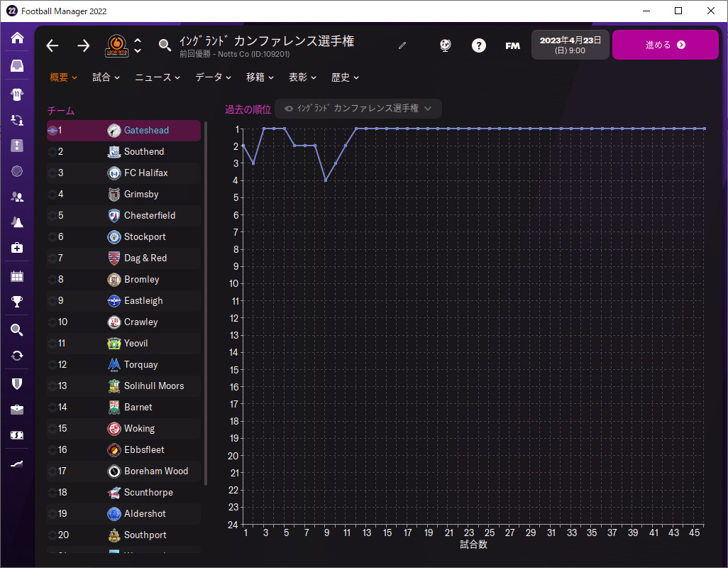
Task: Open the Finances money icon
Action: (17, 435)
